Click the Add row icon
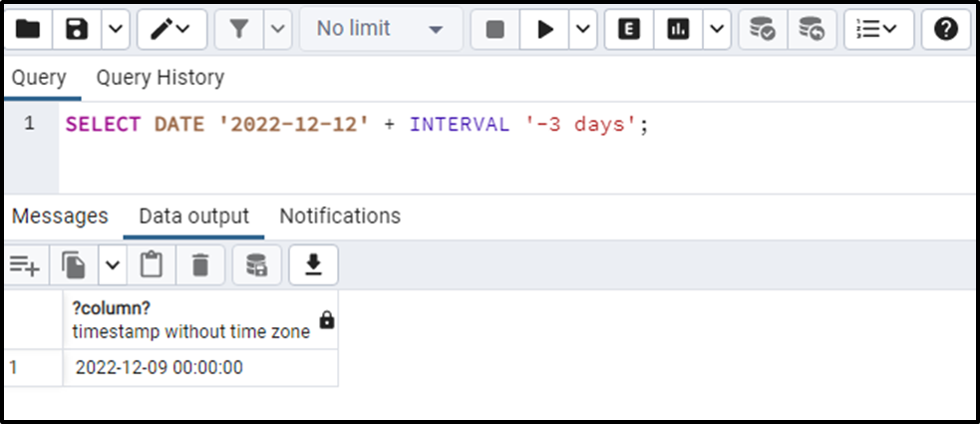980x424 pixels. tap(25, 265)
